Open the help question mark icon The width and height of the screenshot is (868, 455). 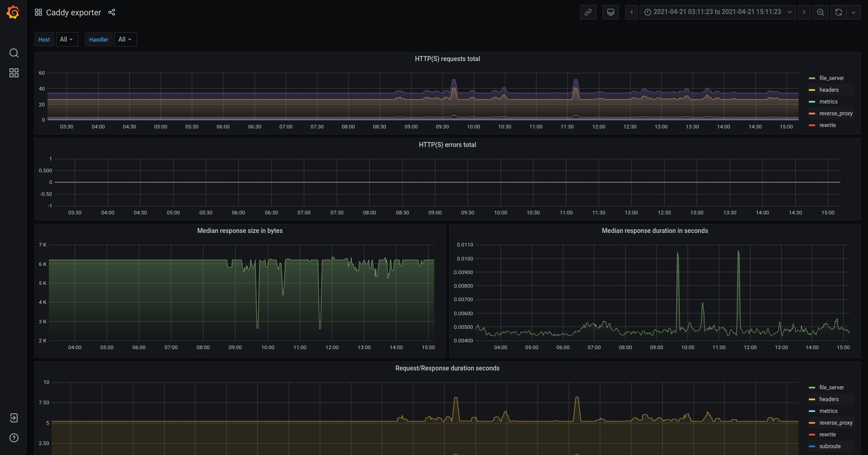(14, 438)
